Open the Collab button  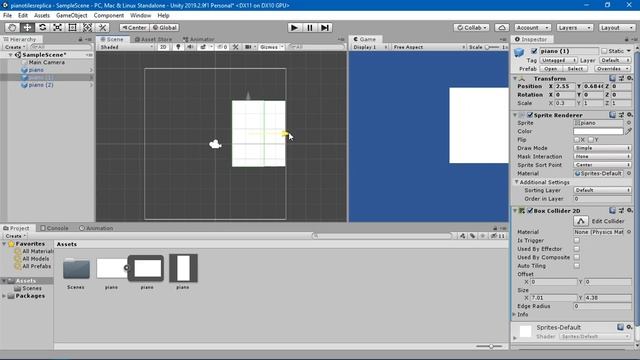[x=472, y=27]
